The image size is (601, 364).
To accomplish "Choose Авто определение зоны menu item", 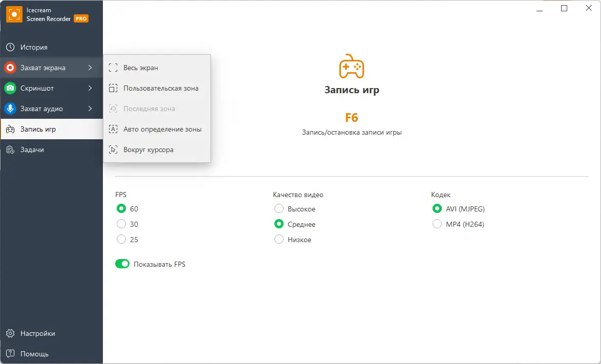I will pos(162,129).
